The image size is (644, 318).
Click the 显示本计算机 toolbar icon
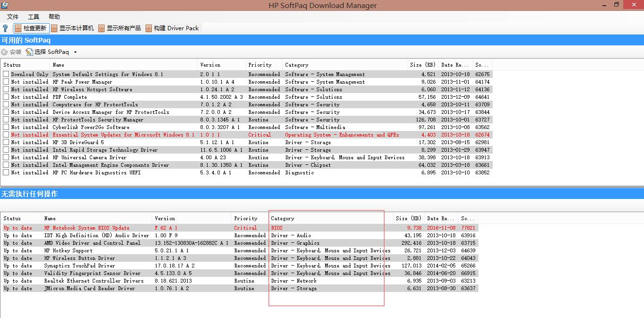coord(54,28)
